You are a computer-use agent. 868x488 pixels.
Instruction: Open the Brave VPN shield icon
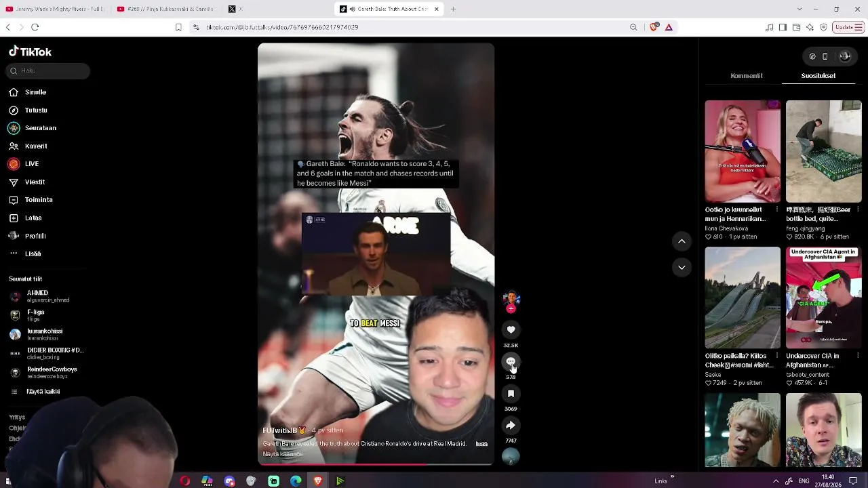823,27
